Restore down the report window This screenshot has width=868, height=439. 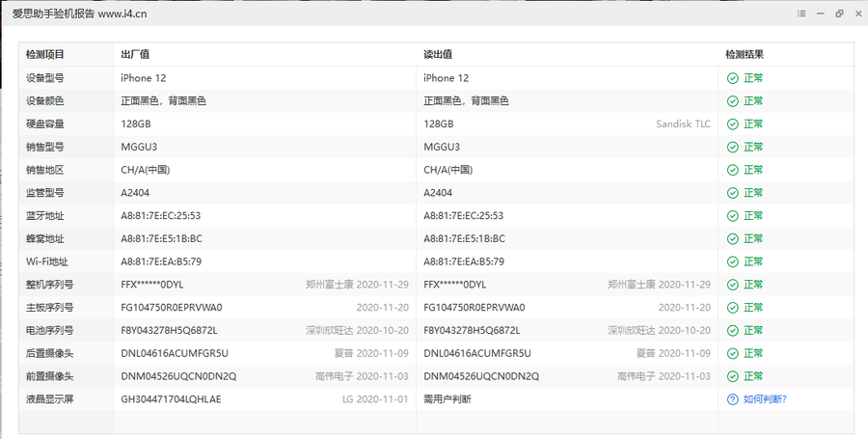[x=839, y=14]
